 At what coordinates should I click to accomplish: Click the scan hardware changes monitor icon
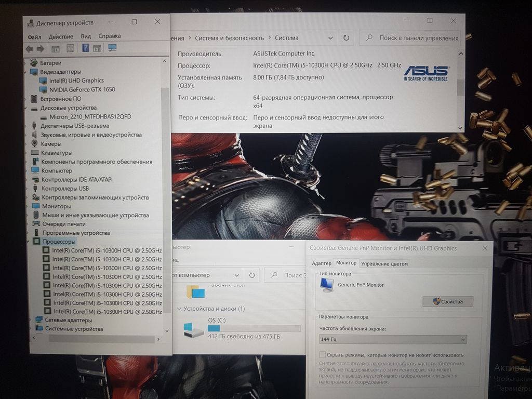[112, 48]
